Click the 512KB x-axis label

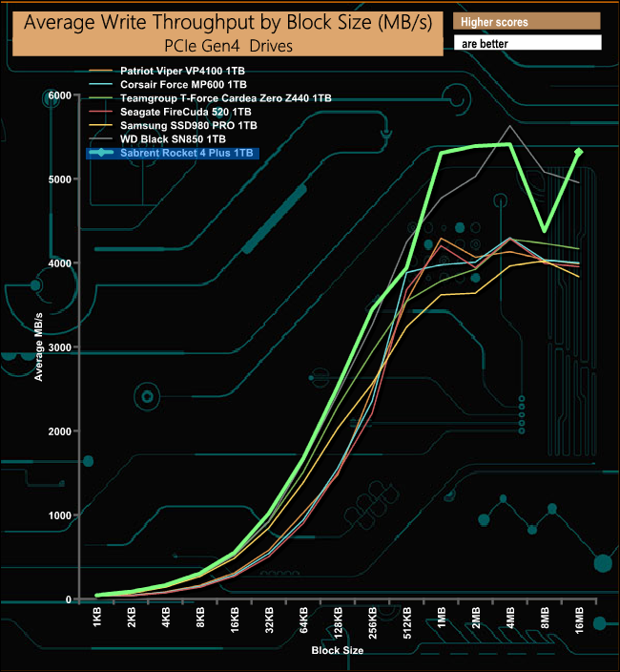point(407,622)
